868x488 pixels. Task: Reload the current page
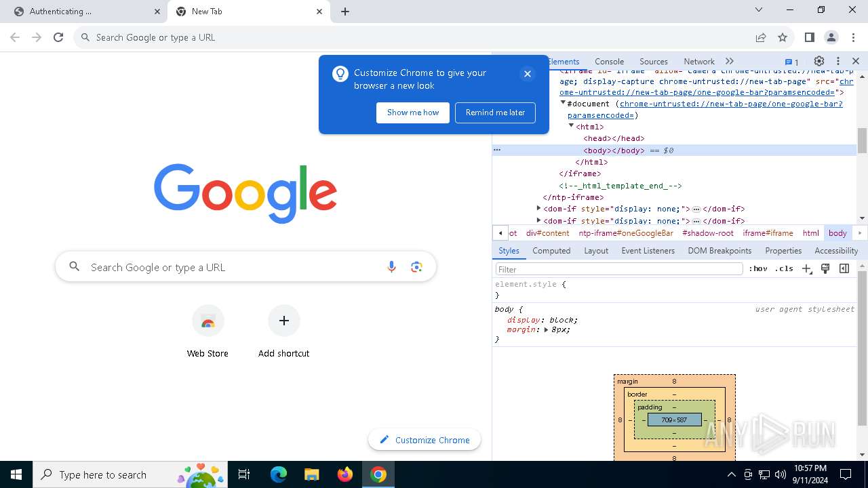pos(58,37)
